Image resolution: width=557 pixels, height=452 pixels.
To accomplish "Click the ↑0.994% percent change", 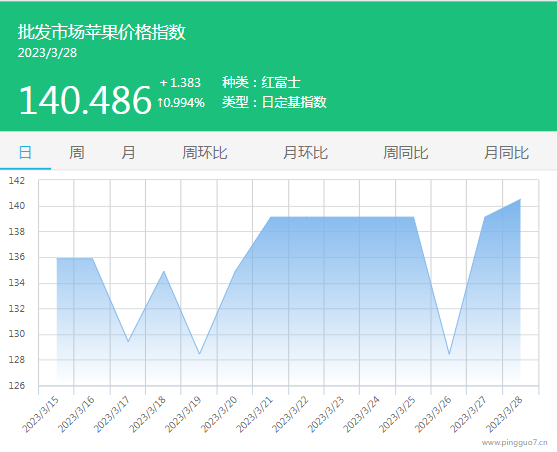I will 181,103.
